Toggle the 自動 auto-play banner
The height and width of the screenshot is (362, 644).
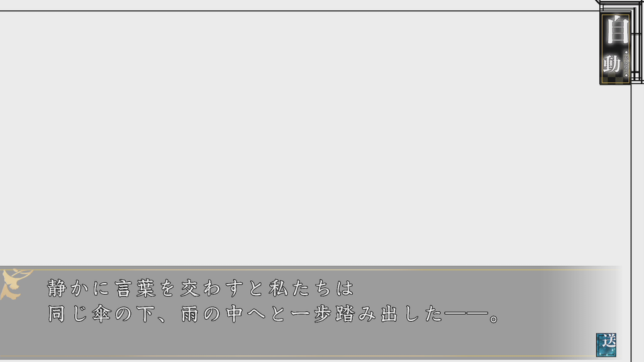(x=615, y=48)
